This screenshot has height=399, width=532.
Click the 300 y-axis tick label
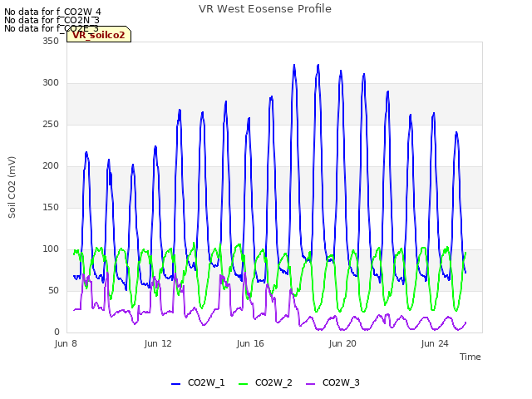[x=51, y=83]
